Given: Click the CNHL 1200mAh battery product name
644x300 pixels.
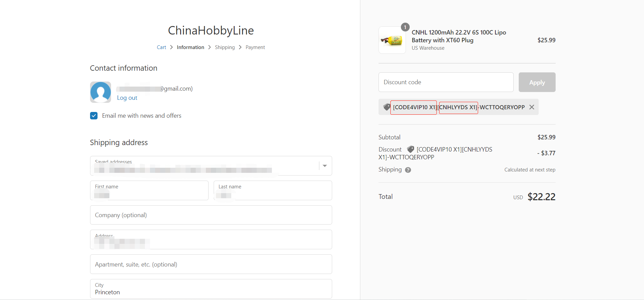Looking at the screenshot, I should [x=459, y=36].
